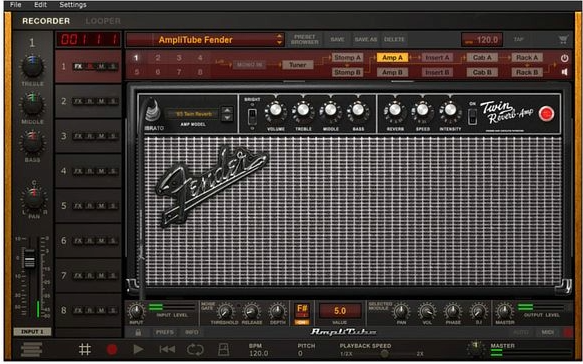583x364 pixels.
Task: Click the channel strip TREBLE knob
Action: [x=32, y=66]
